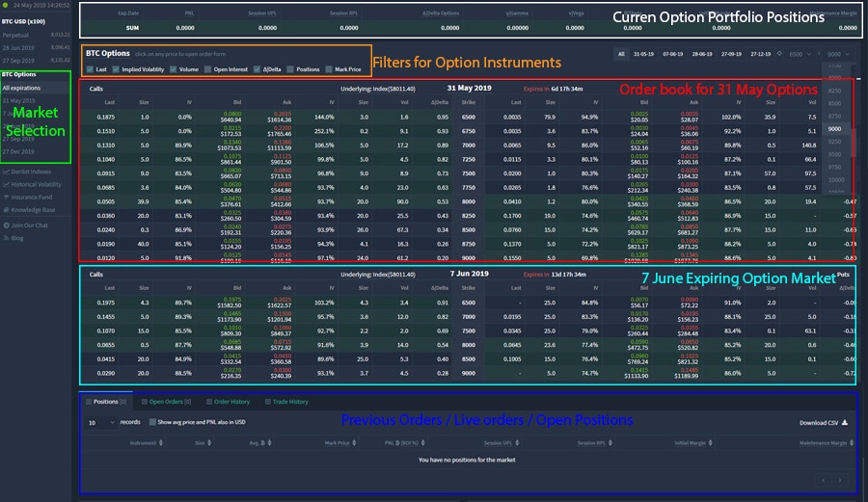
Task: Open the 10 records per page dropdown
Action: pyautogui.click(x=100, y=422)
